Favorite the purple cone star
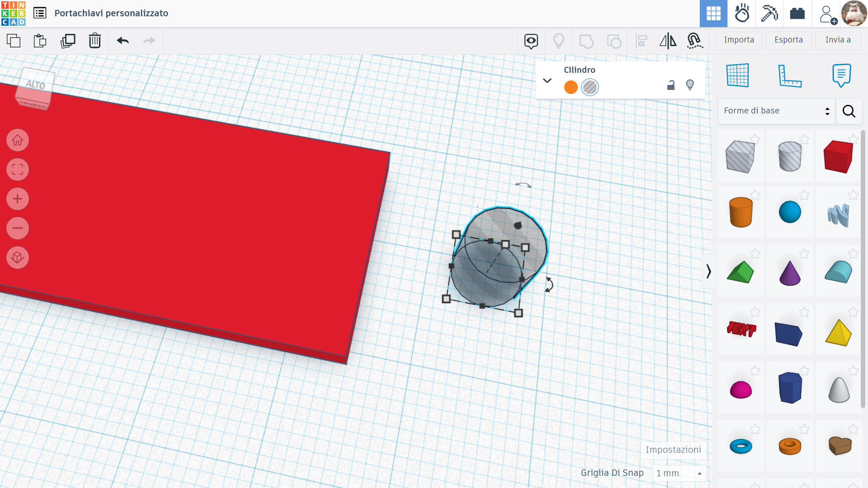868x488 pixels. 804,254
